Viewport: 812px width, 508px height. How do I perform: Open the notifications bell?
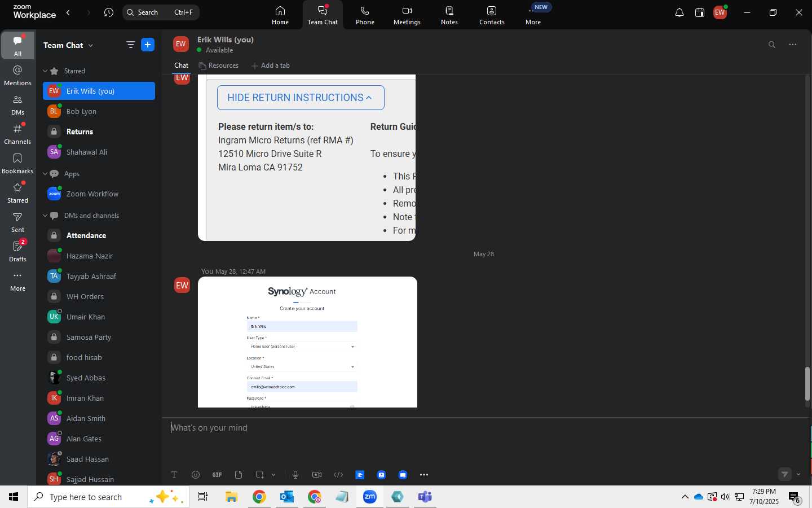pyautogui.click(x=679, y=12)
